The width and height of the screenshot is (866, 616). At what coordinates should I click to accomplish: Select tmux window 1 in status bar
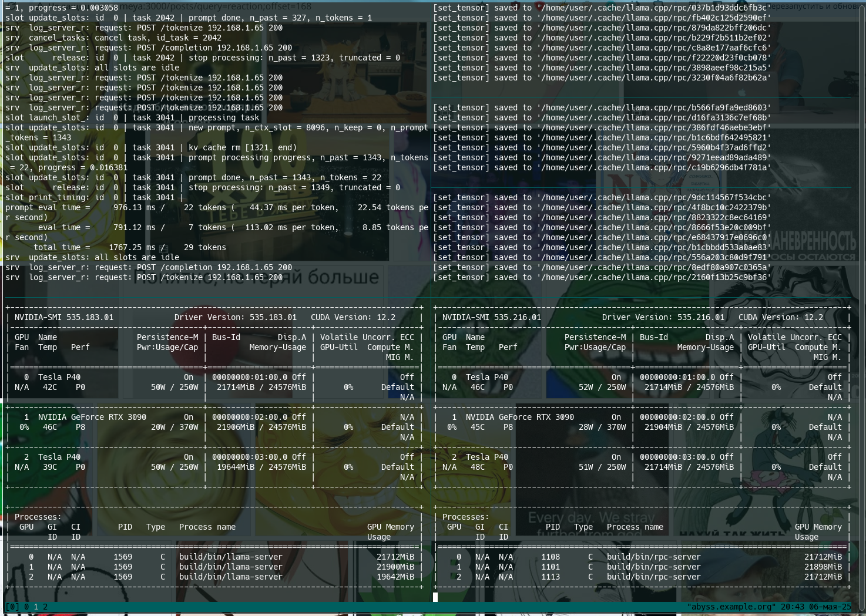(36, 607)
